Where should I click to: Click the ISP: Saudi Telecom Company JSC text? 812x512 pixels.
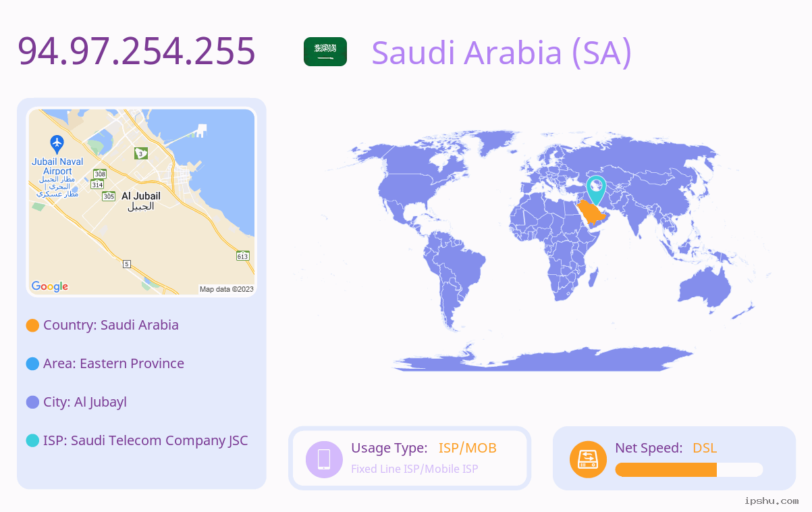pos(146,440)
